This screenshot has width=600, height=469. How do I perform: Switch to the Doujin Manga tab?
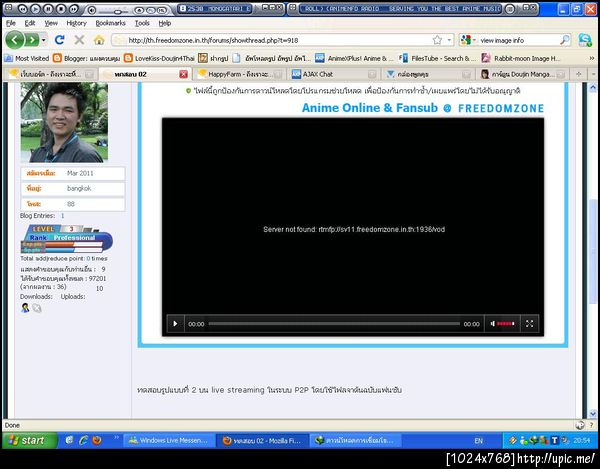pyautogui.click(x=523, y=74)
